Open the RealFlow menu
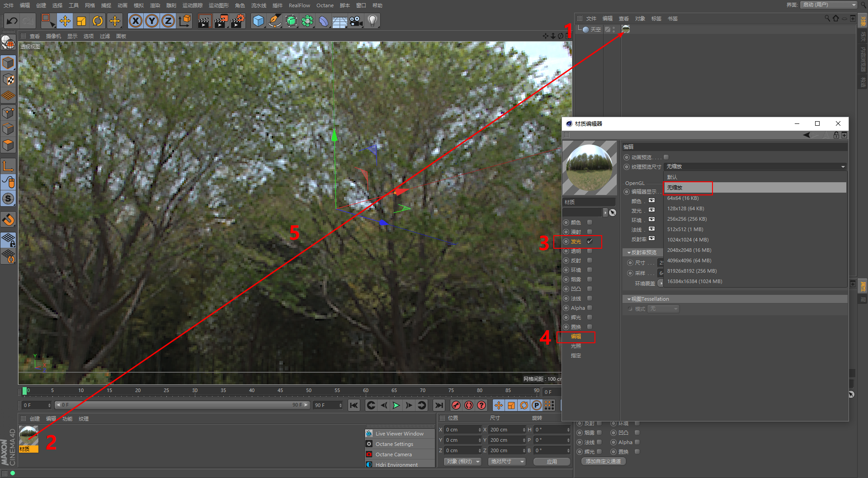Screen dimensions: 868x478 [299, 5]
